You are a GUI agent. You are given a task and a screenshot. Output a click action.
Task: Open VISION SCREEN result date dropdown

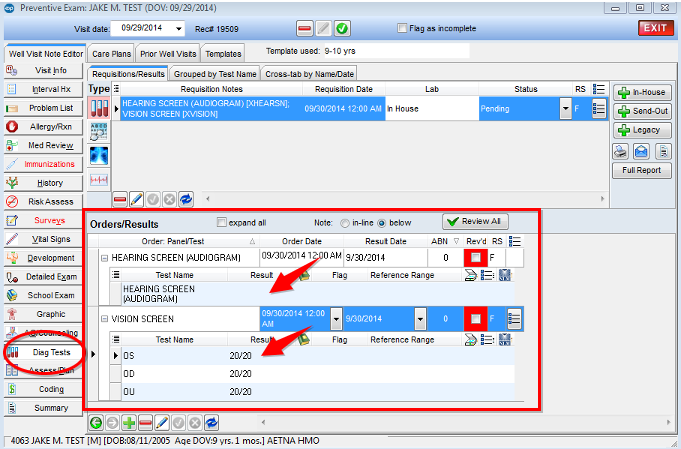tap(420, 319)
